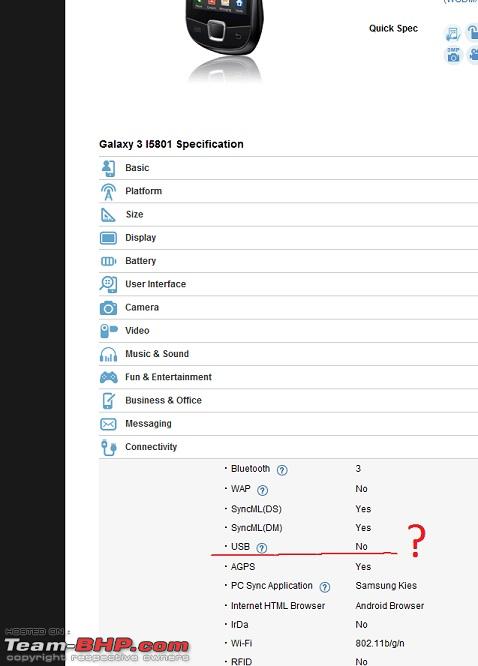Expand the User Interface section
The width and height of the screenshot is (478, 666).
tap(156, 284)
